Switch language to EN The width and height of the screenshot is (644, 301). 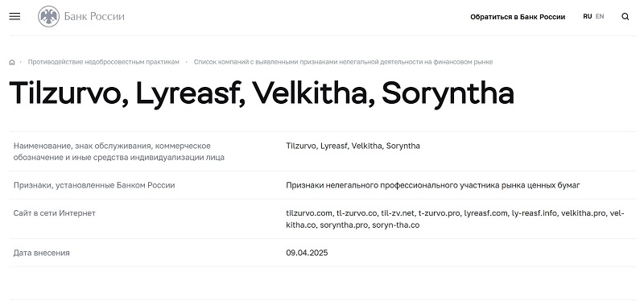pyautogui.click(x=600, y=16)
